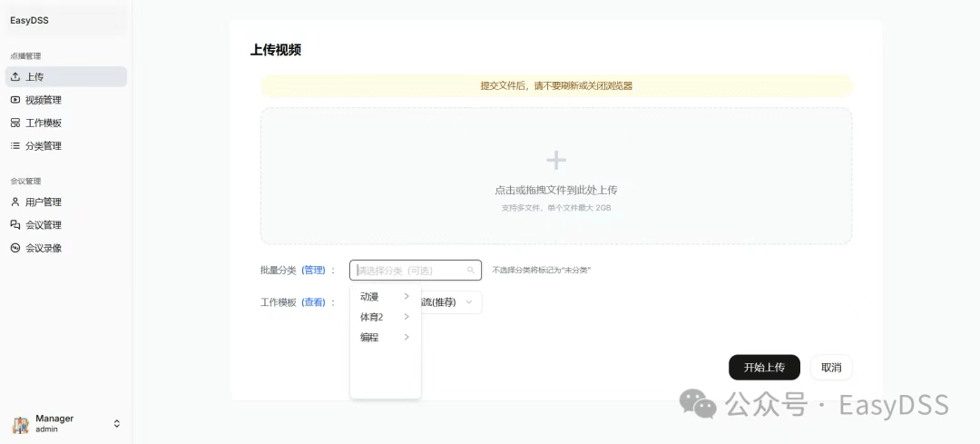Open 会议录像 in the sidebar
This screenshot has height=444, width=980.
66,248
